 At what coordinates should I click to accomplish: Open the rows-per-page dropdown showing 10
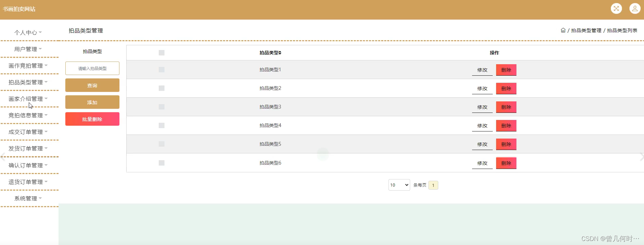point(399,185)
